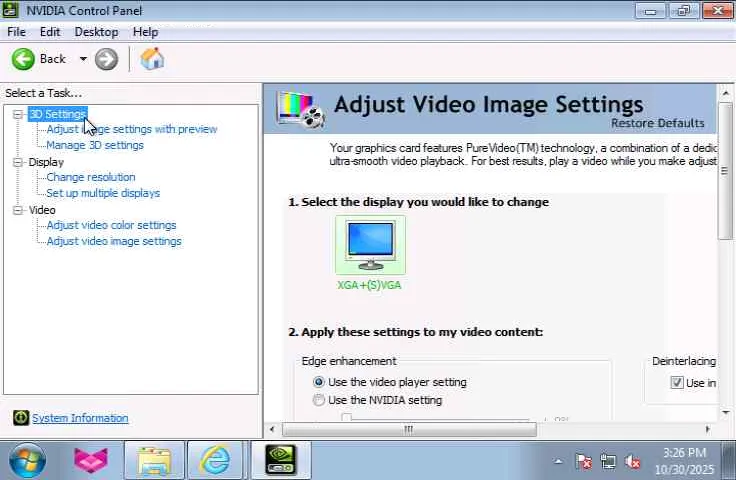736x480 pixels.
Task: Click the vertical scrollbar up arrow
Action: (x=725, y=93)
